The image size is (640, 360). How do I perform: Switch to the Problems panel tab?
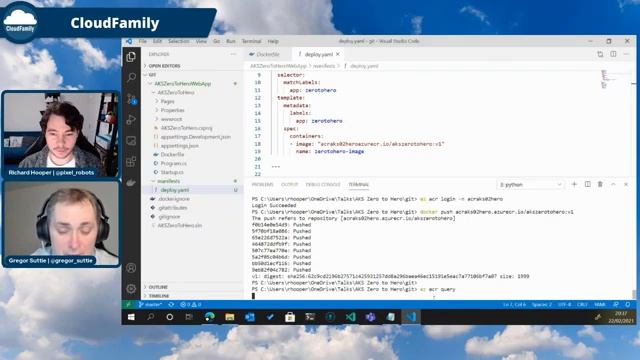262,184
